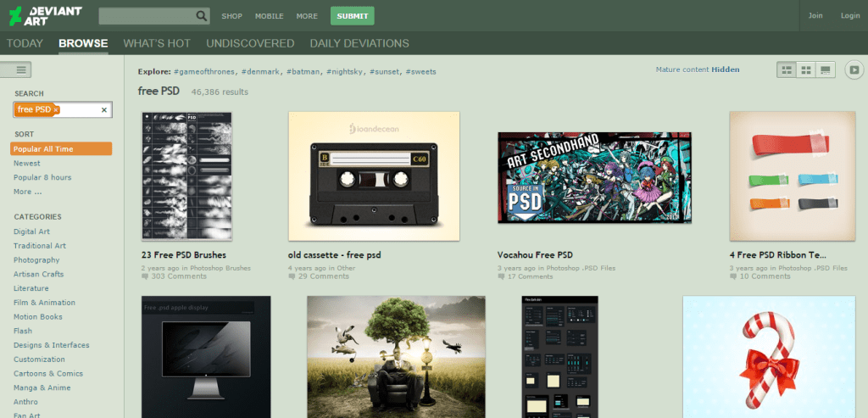Open 23 Free PSD Brushes thumbnail
Image resolution: width=868 pixels, height=418 pixels.
click(186, 176)
